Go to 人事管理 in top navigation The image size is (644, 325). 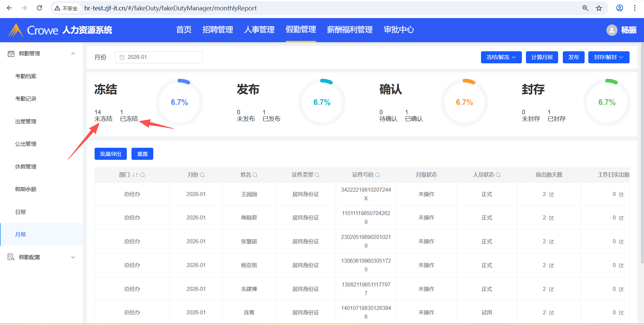(259, 30)
